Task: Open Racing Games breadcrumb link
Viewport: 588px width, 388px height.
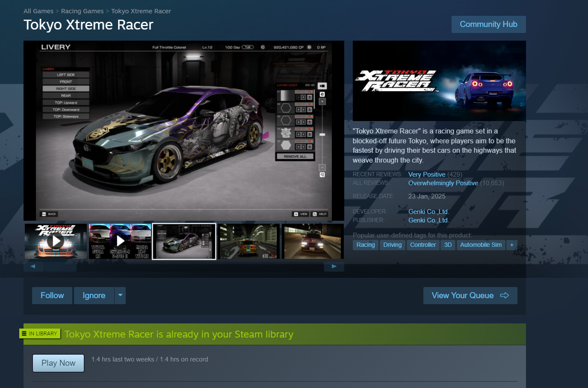Action: click(82, 11)
